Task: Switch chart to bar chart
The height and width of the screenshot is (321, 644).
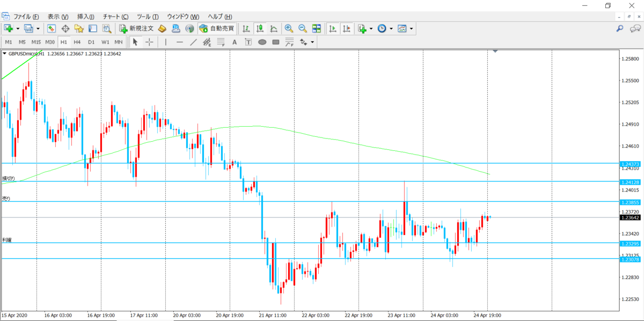Action: tap(246, 28)
